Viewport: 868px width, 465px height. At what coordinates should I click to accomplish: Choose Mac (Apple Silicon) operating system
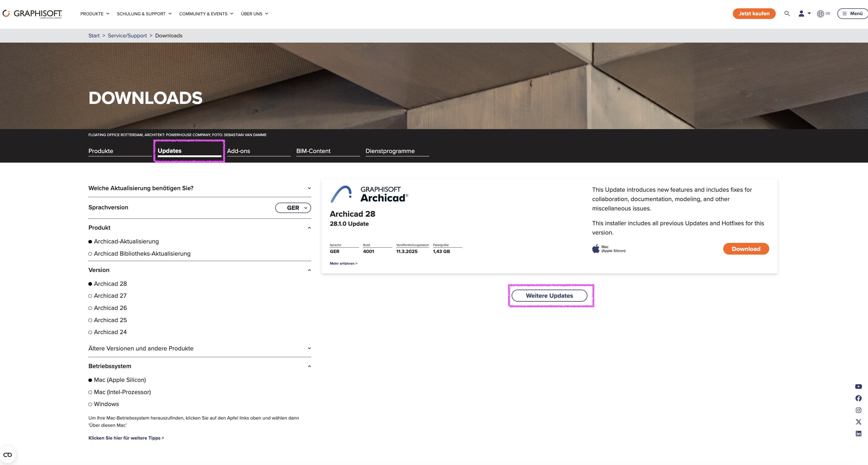point(117,380)
